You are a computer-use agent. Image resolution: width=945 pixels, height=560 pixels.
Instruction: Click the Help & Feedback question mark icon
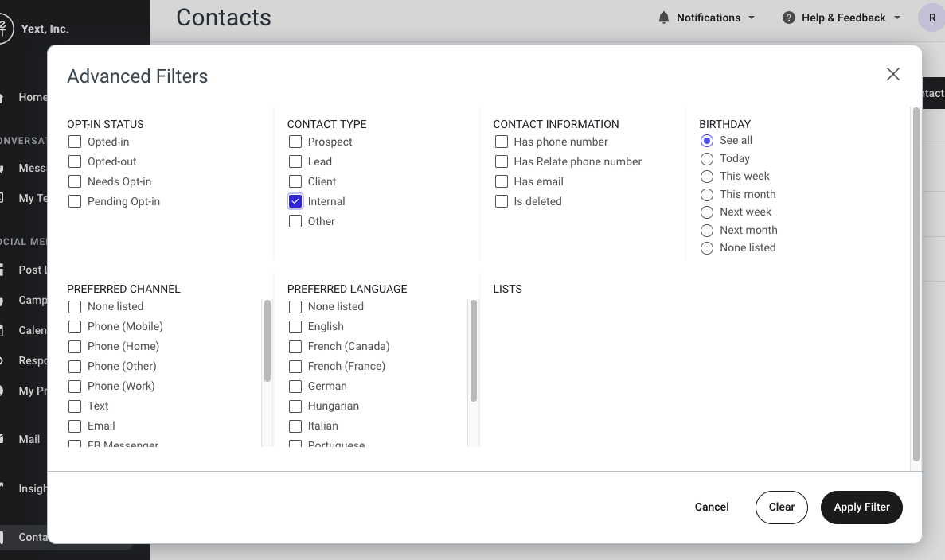[788, 17]
